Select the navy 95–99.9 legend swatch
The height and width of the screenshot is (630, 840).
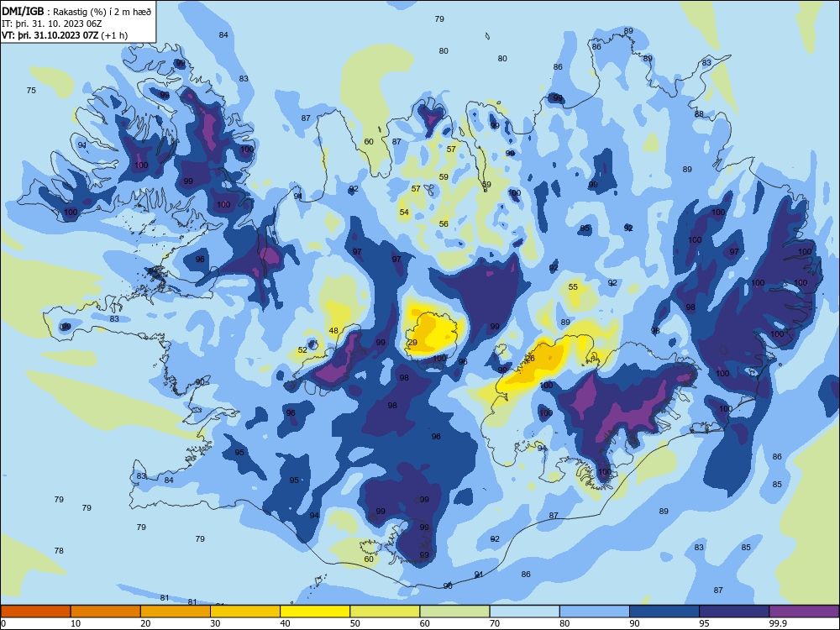(734, 612)
